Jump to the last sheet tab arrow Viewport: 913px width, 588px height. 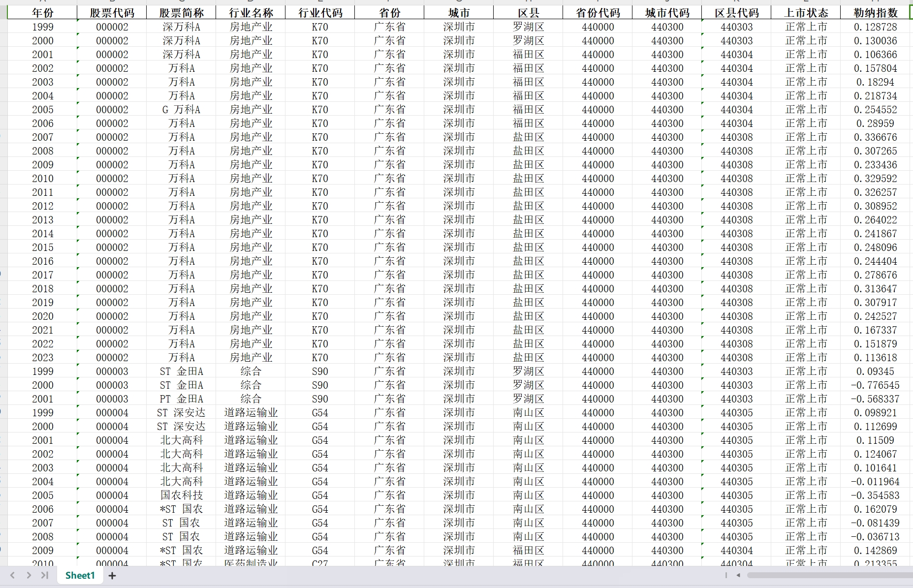(45, 575)
